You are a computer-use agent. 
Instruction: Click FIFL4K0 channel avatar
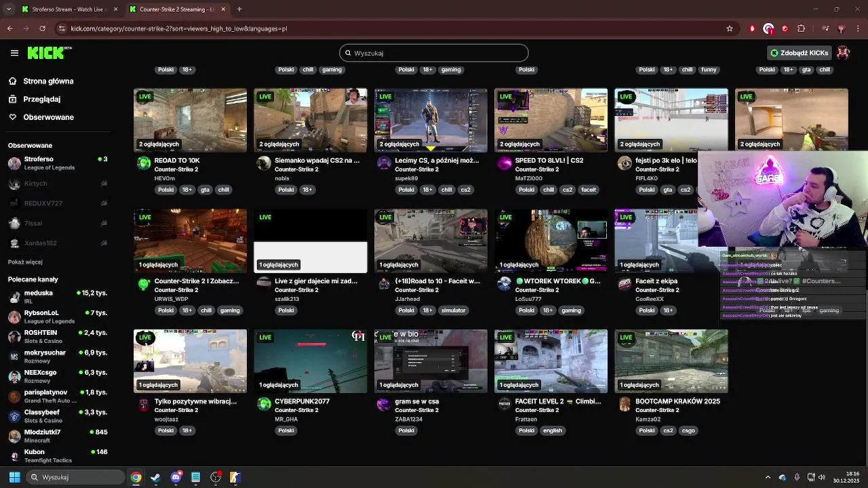625,163
